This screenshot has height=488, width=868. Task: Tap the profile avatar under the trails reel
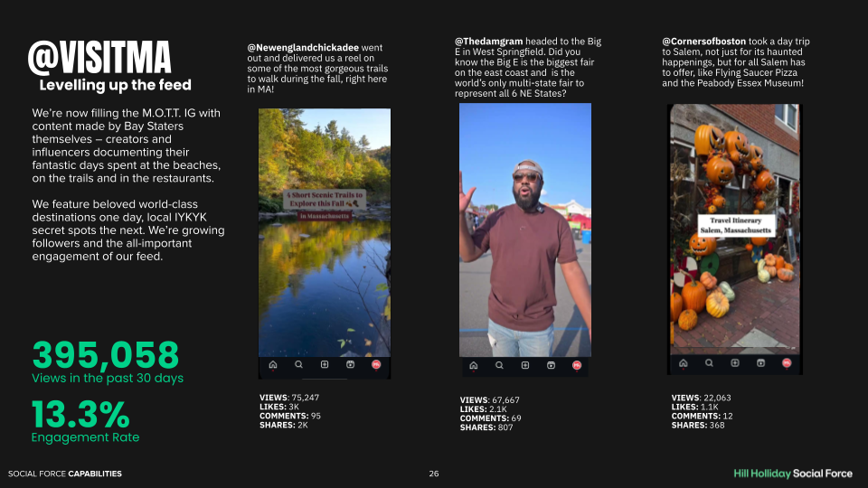coord(376,364)
